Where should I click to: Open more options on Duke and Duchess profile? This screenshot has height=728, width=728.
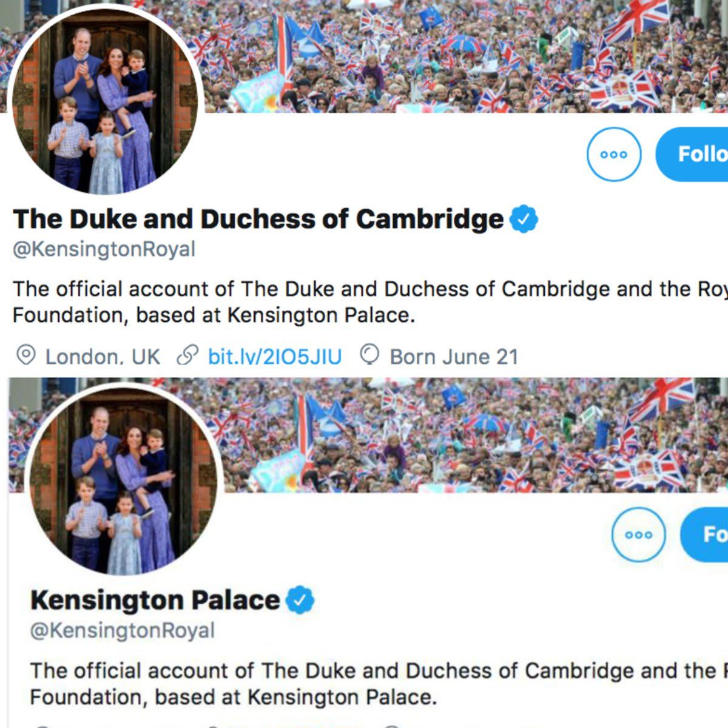click(614, 154)
